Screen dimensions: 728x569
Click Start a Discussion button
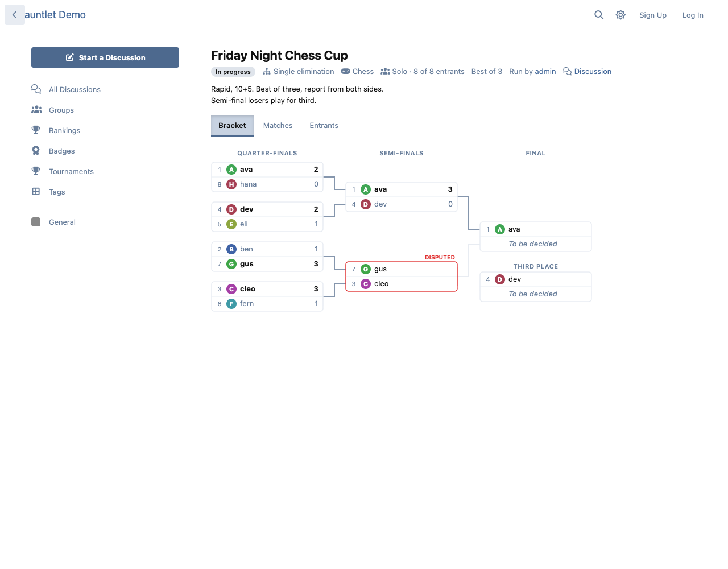tap(105, 57)
